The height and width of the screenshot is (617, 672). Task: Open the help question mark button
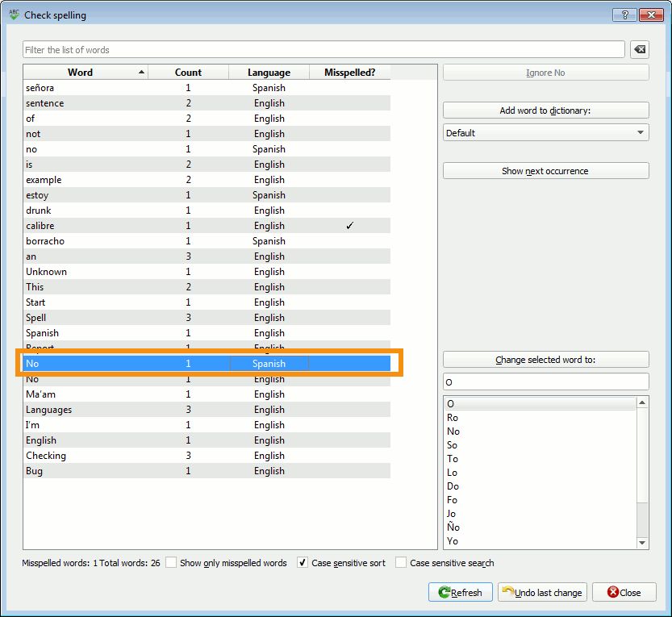coord(624,15)
